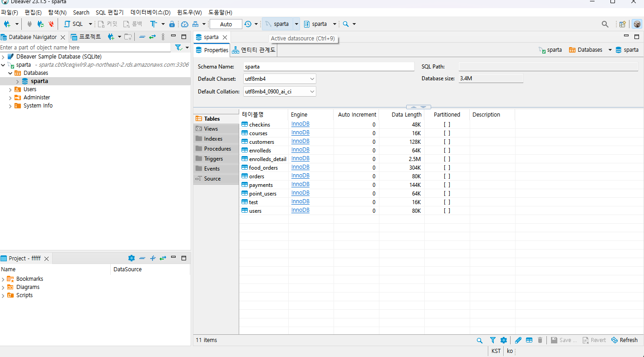The width and height of the screenshot is (644, 357).
Task: Click the trash delete icon in footer
Action: point(540,340)
